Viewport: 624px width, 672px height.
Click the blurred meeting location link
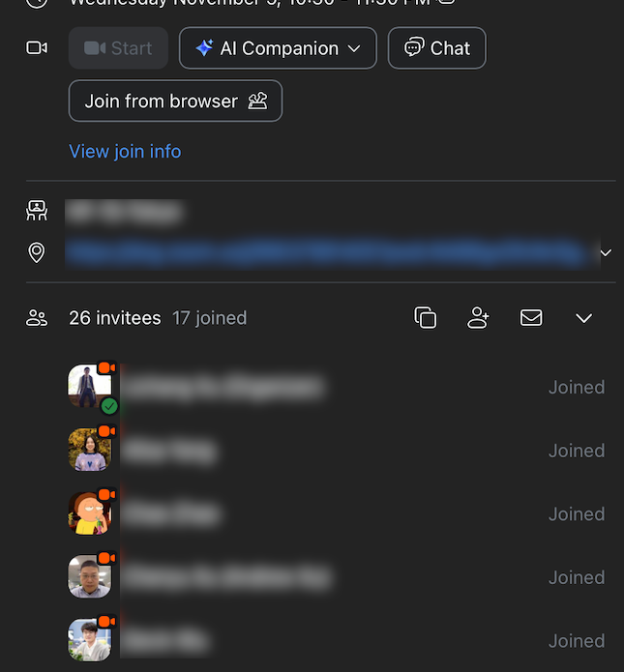(x=325, y=253)
